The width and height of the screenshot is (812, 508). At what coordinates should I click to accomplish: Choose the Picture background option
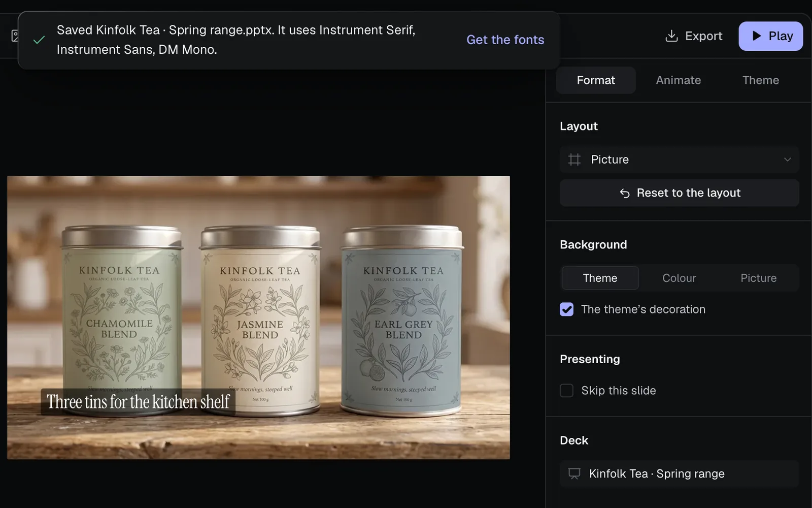[758, 278]
